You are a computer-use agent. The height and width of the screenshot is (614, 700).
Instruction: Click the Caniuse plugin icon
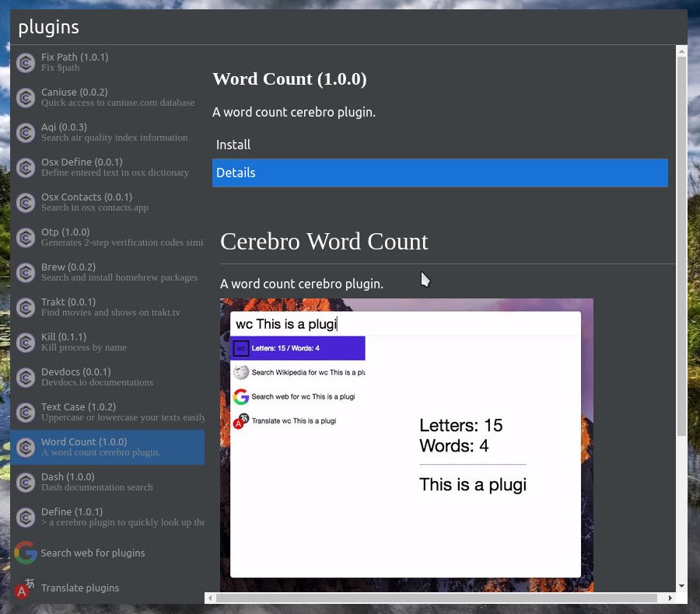tap(26, 98)
